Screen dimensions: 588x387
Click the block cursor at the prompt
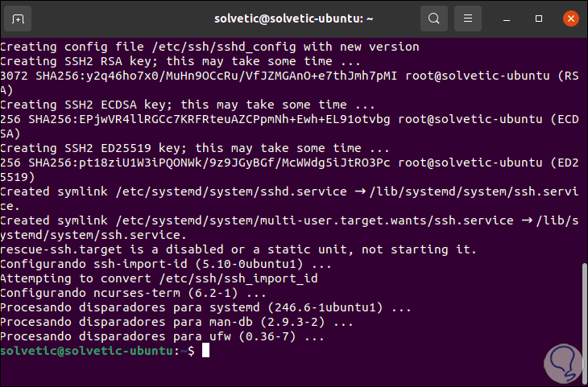pyautogui.click(x=205, y=351)
